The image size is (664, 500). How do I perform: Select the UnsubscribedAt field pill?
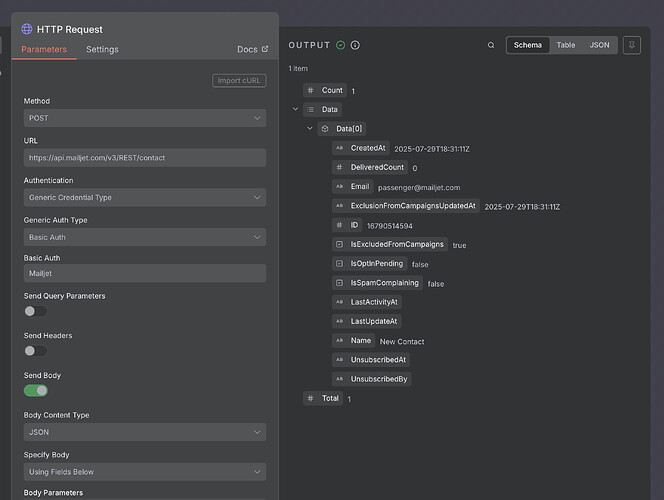pos(371,360)
